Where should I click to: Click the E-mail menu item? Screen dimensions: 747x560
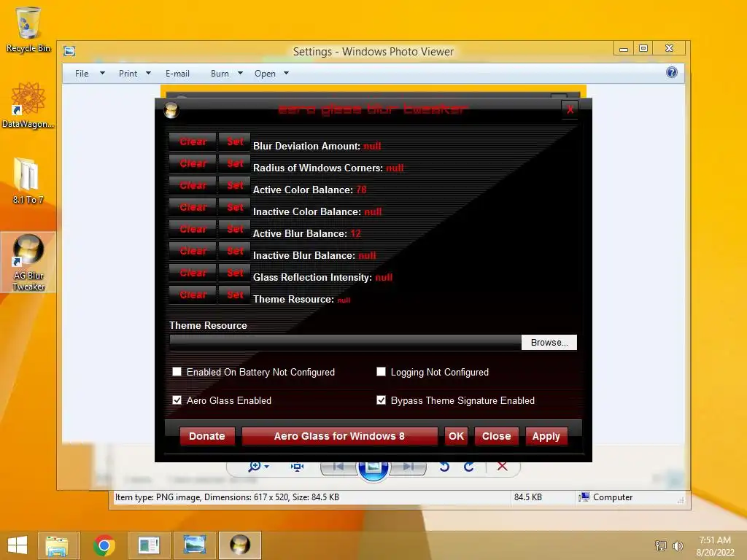[x=177, y=74]
